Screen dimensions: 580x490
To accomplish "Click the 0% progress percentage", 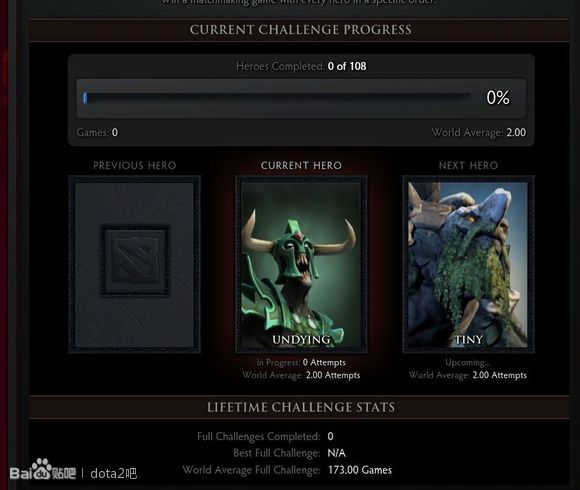I will point(498,98).
